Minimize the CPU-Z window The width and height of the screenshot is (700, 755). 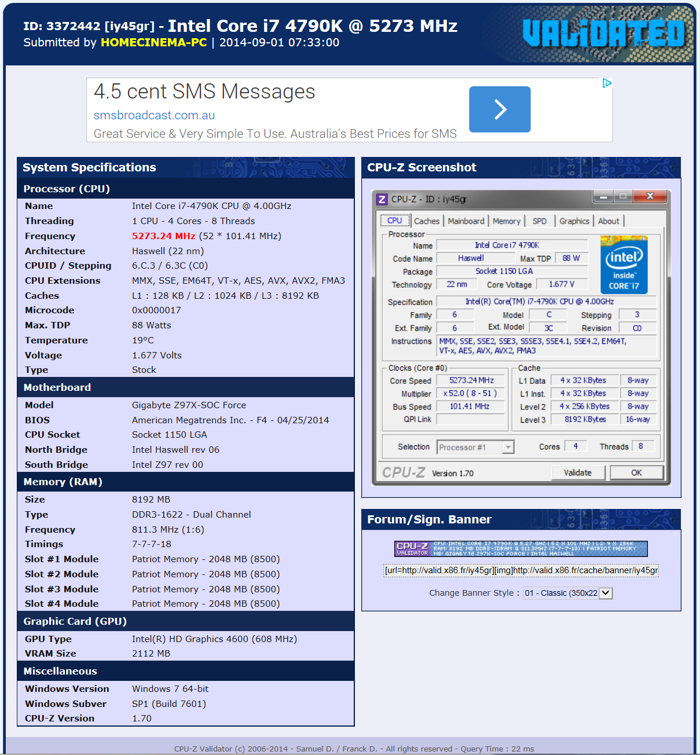[x=603, y=197]
